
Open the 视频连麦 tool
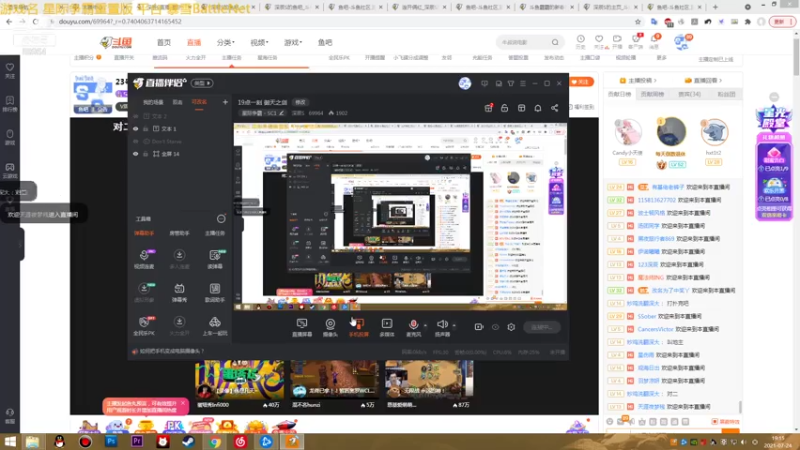point(144,259)
